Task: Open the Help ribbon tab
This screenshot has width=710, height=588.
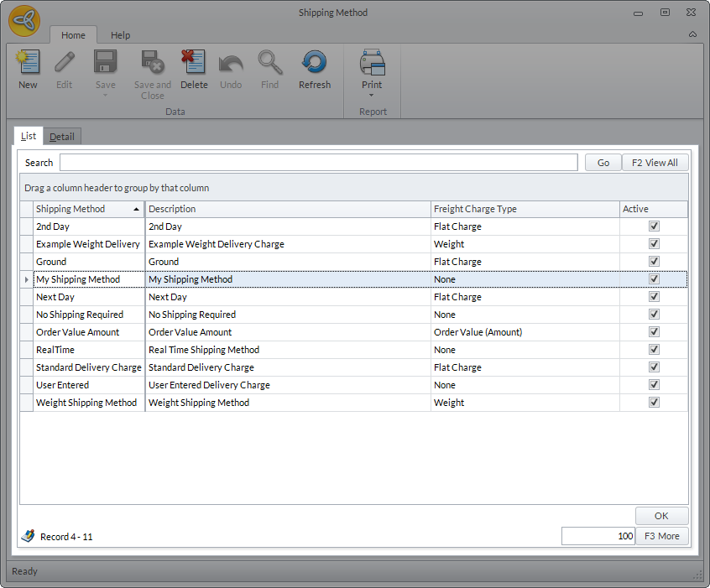Action: [121, 35]
